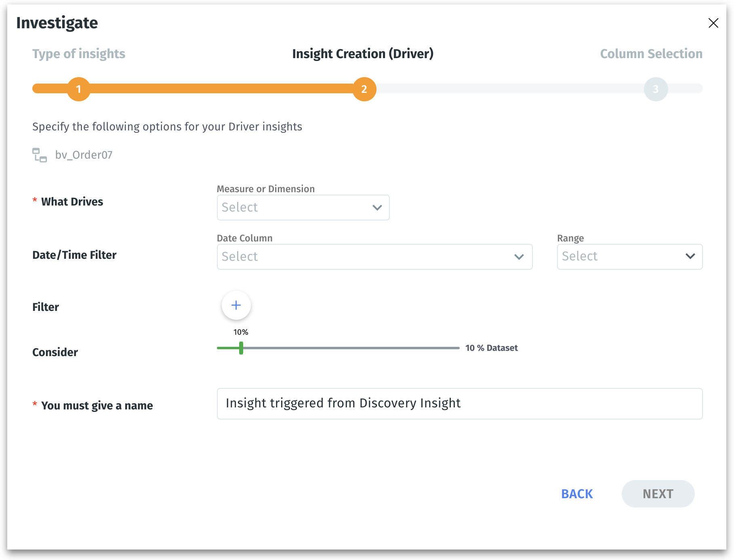The width and height of the screenshot is (734, 560).
Task: Click the Measure or Dimension chevron arrow
Action: click(x=377, y=208)
